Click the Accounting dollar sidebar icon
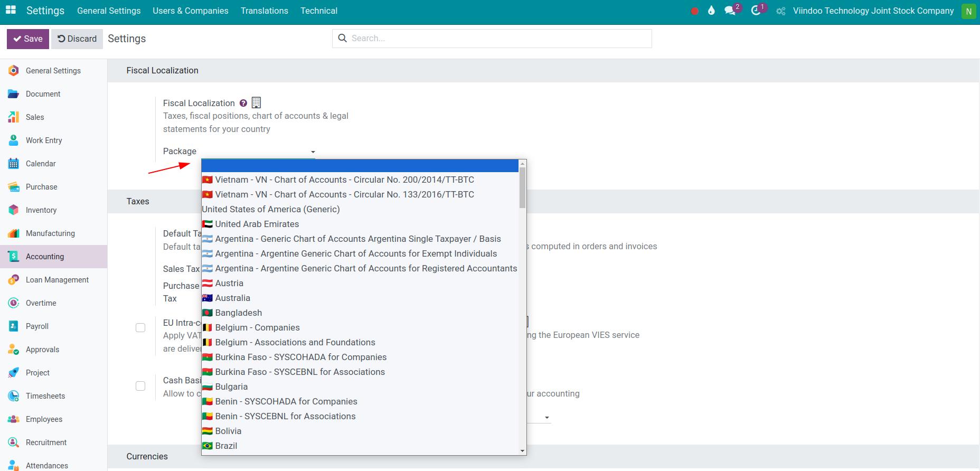 click(x=14, y=257)
